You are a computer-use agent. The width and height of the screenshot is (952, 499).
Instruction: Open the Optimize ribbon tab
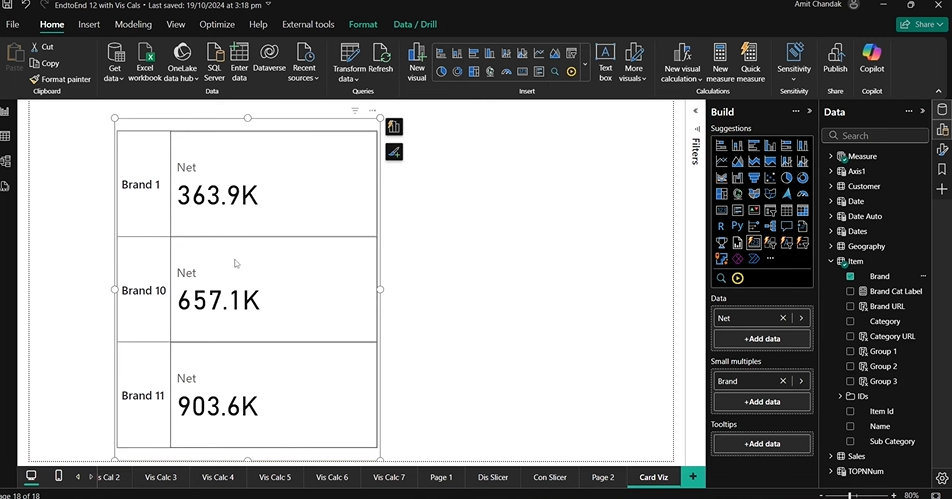217,24
